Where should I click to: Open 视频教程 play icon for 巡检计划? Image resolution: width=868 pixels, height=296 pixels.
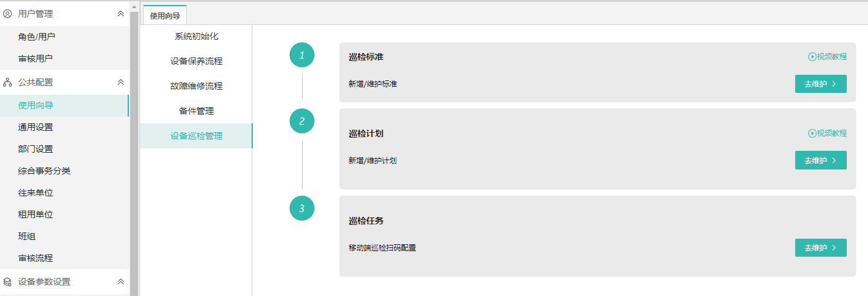click(x=812, y=133)
